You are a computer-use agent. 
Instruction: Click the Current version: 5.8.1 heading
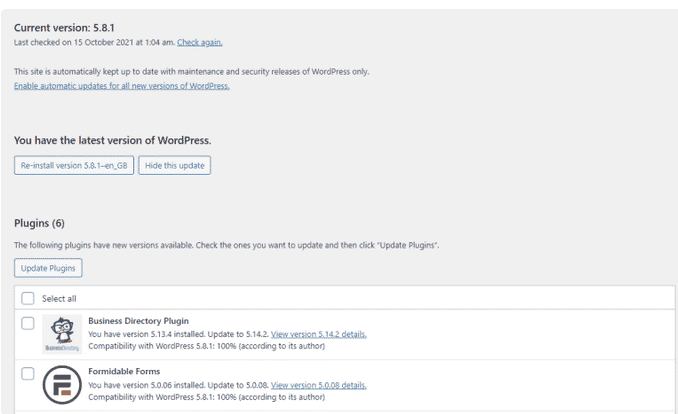[x=64, y=28]
